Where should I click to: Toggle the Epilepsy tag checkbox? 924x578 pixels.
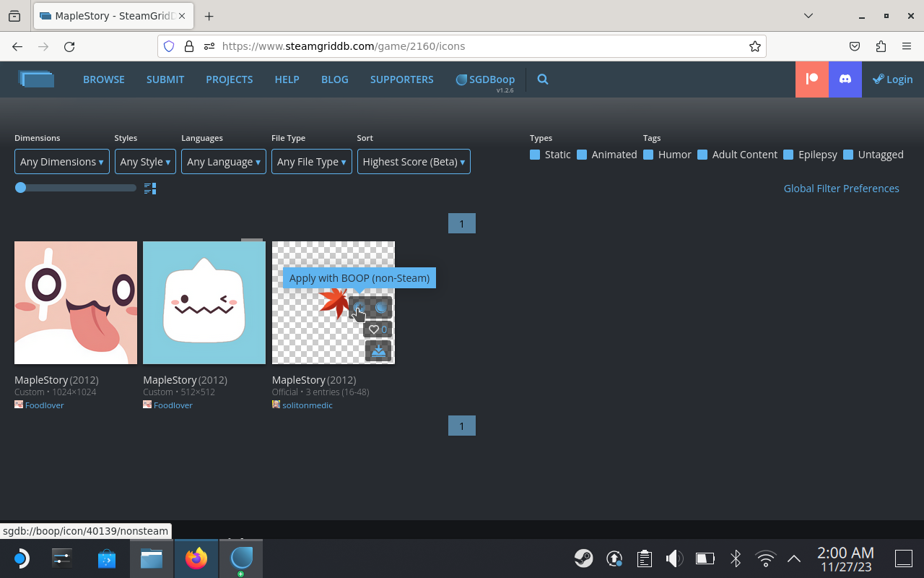[x=788, y=155]
